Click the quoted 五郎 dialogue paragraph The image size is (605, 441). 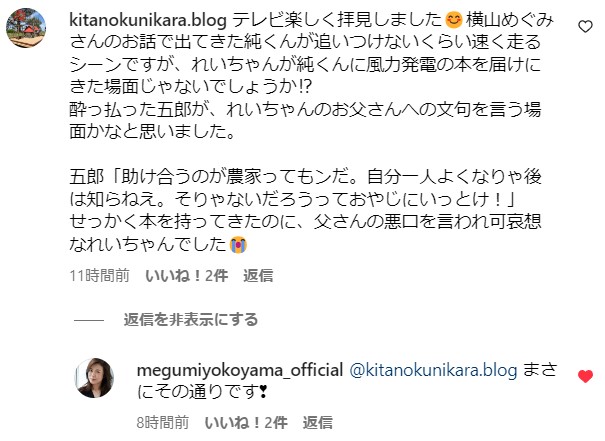click(305, 188)
